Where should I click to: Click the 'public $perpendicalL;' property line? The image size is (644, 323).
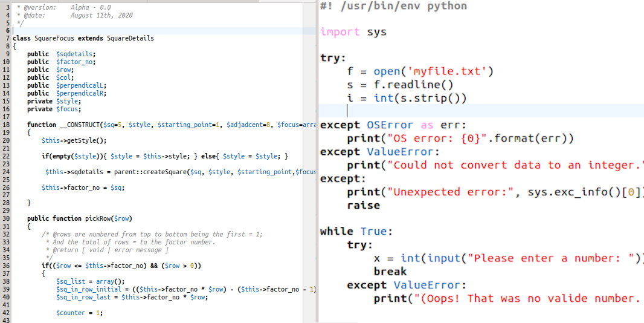tap(67, 85)
